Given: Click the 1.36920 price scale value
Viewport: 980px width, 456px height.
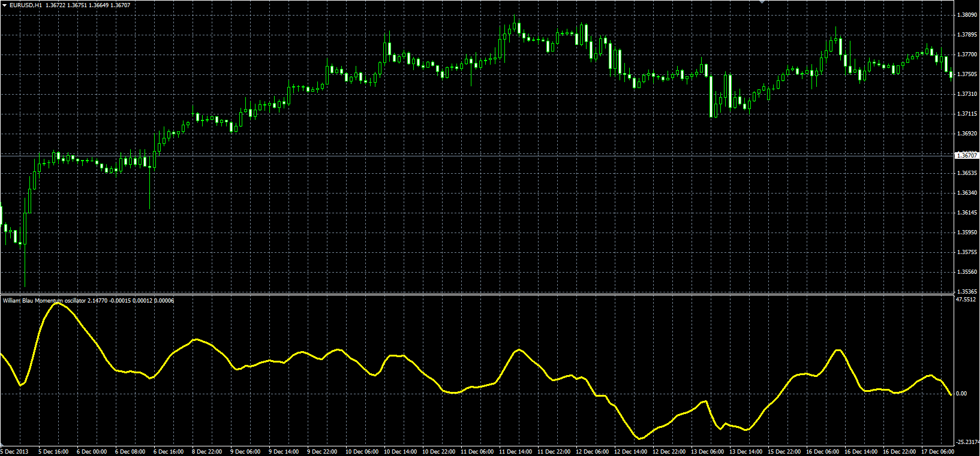Looking at the screenshot, I should [967, 134].
